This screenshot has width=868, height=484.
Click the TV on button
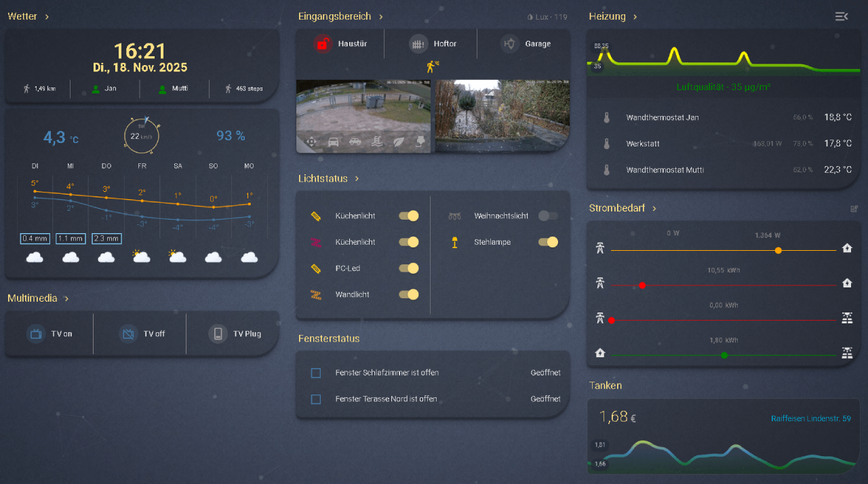pos(50,334)
